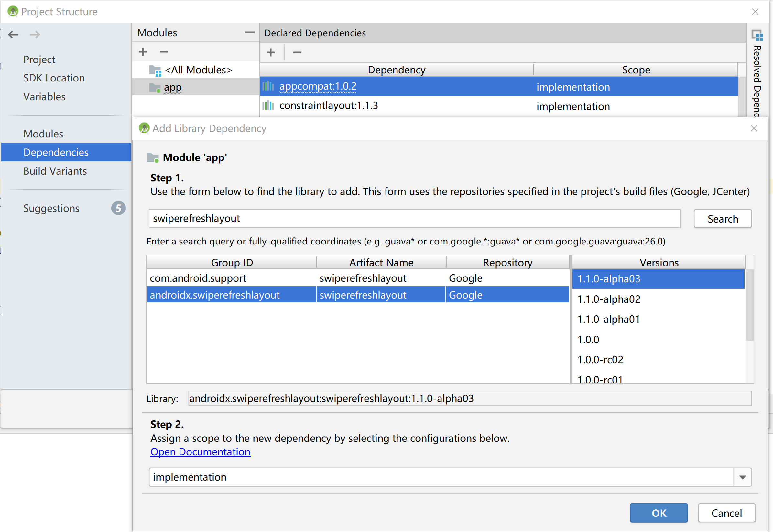Click the library search query field
Image resolution: width=773 pixels, height=532 pixels.
tap(414, 219)
